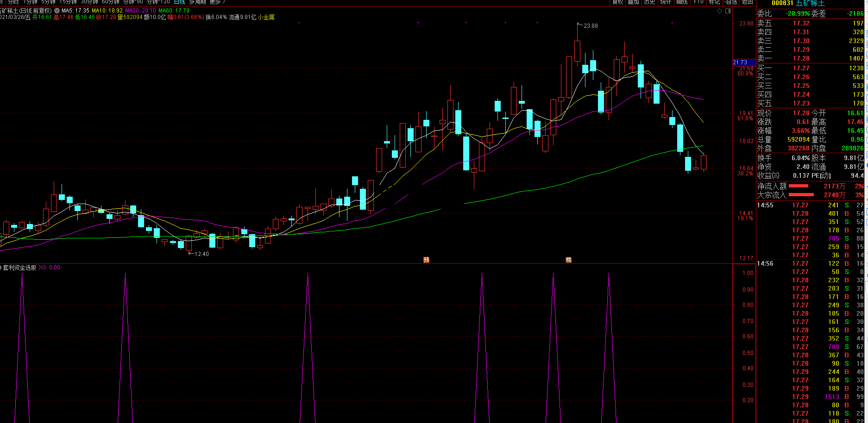Click the 14:56 trade time entry

pos(765,263)
